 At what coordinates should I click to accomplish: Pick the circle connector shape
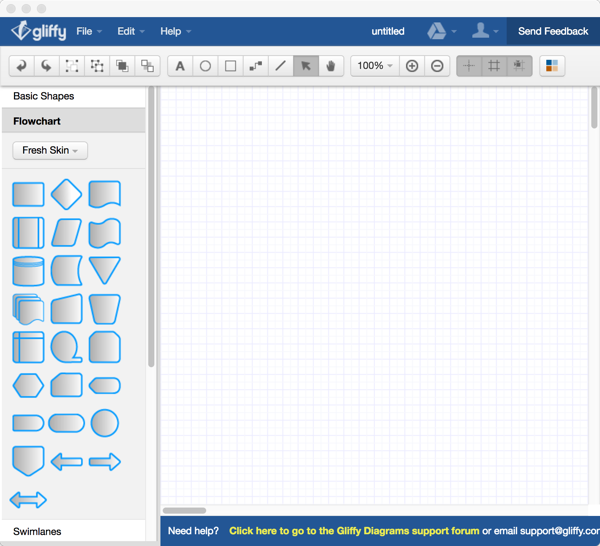[105, 423]
